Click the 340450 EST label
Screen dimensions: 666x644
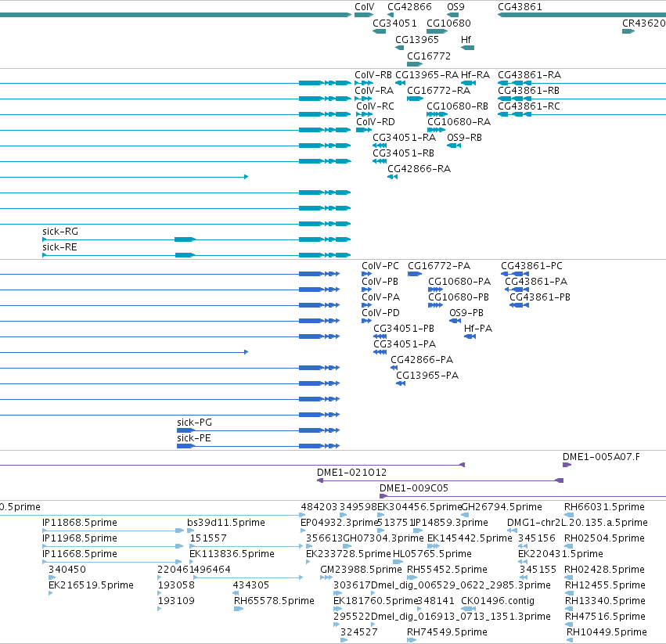tap(67, 570)
